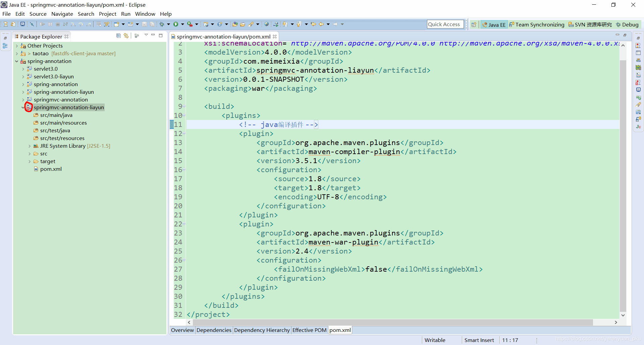Click the Forward navigation arrow icon

(335, 24)
